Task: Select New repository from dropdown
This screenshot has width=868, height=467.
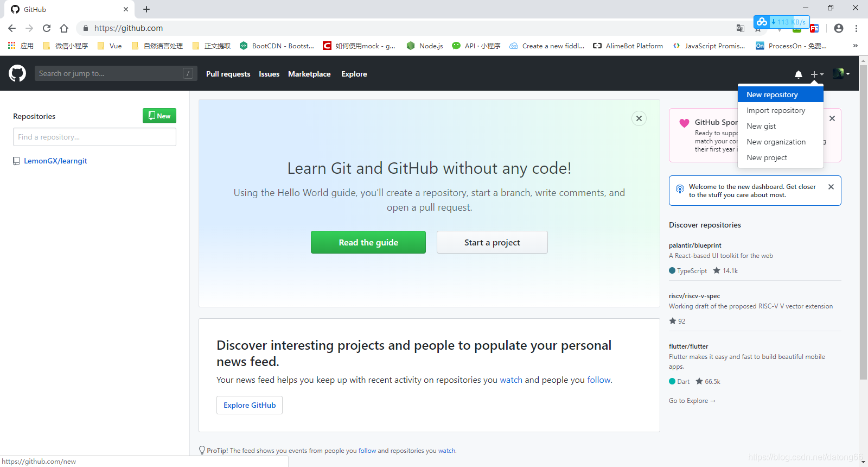Action: 781,94
